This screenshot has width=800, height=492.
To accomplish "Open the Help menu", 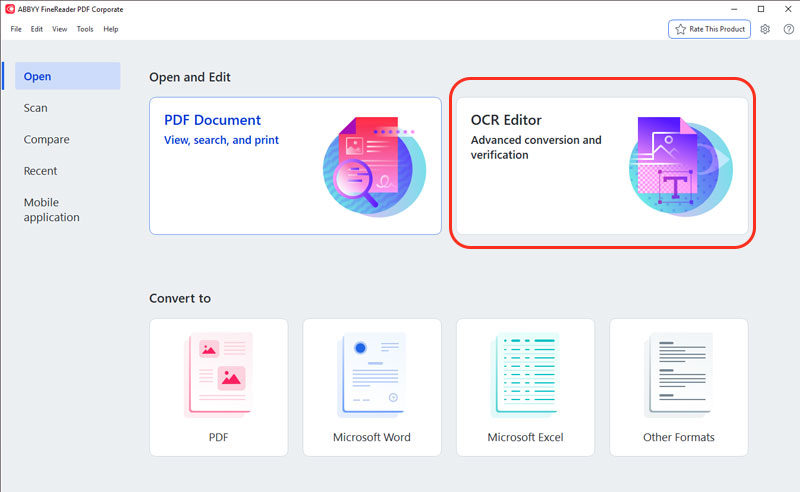I will point(111,29).
